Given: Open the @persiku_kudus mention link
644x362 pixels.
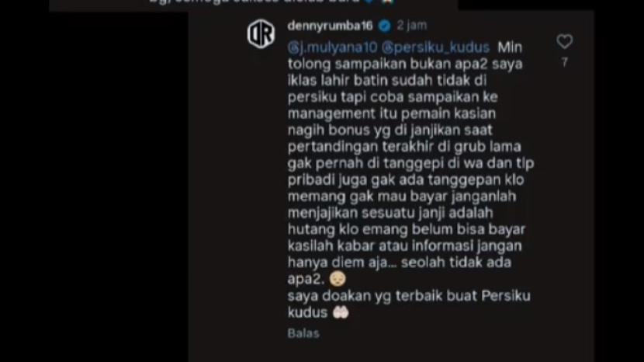Looking at the screenshot, I should coord(435,47).
